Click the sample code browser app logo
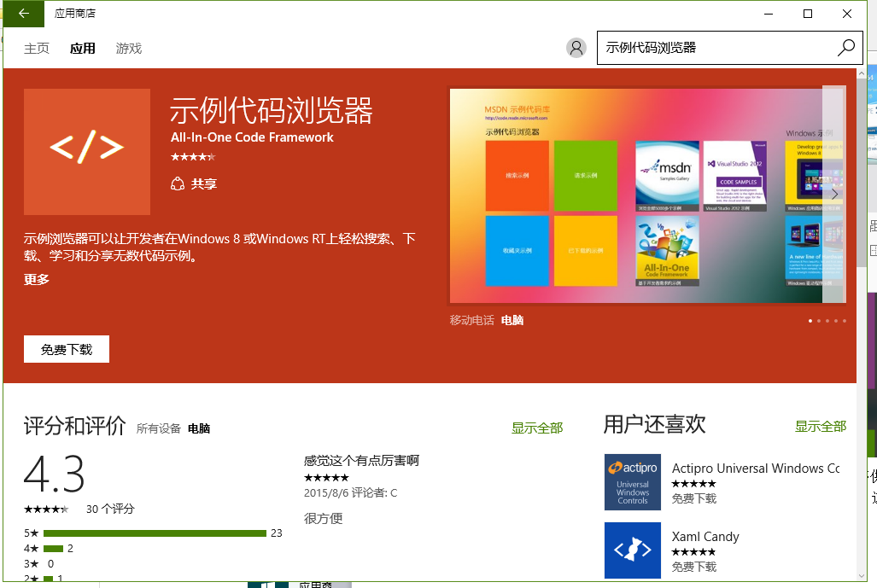The height and width of the screenshot is (588, 877). (x=87, y=151)
